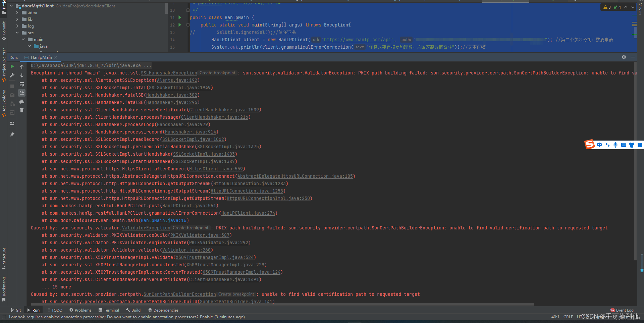
Task: Run class from gutter arrow on line 11
Action: [x=180, y=17]
